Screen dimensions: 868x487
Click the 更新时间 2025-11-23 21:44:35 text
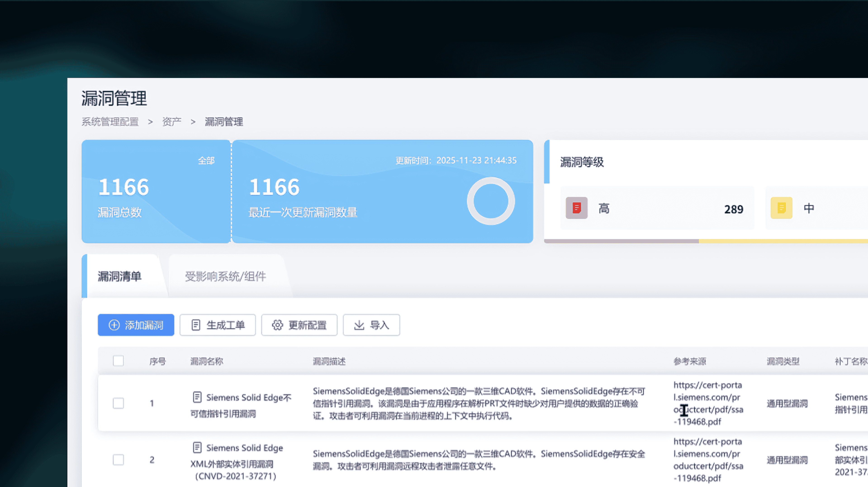click(x=456, y=160)
